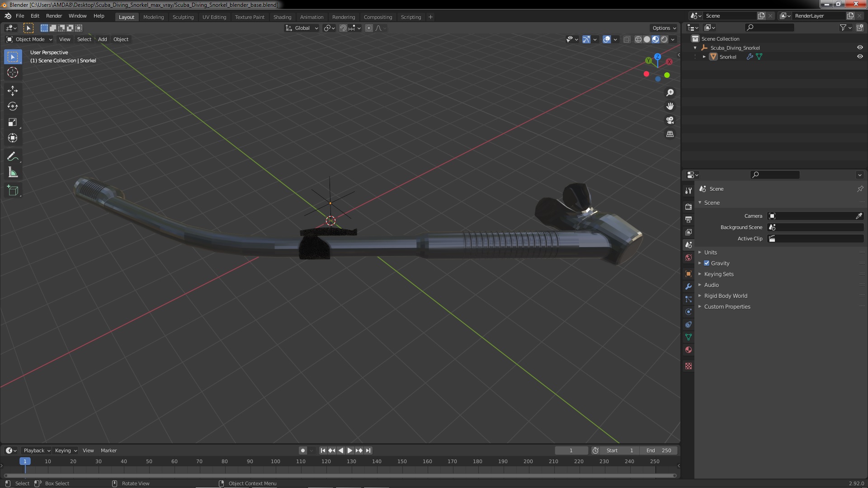The height and width of the screenshot is (488, 868).
Task: Select the Measure tool
Action: pyautogui.click(x=13, y=173)
